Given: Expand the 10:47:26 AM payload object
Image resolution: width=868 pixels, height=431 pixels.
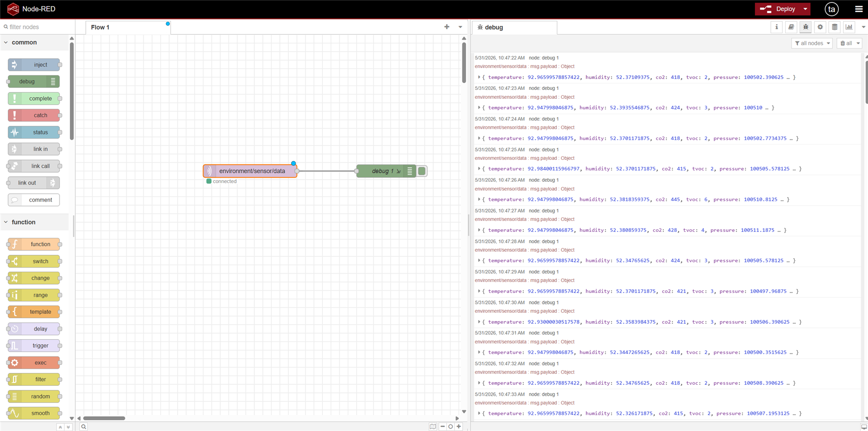Looking at the screenshot, I should pos(479,199).
